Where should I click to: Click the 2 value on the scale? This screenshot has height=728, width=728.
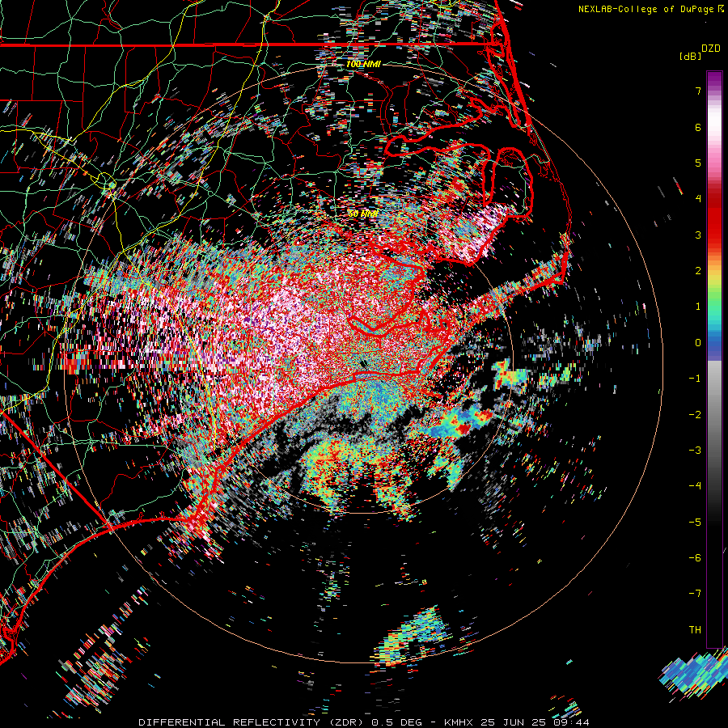(x=698, y=271)
